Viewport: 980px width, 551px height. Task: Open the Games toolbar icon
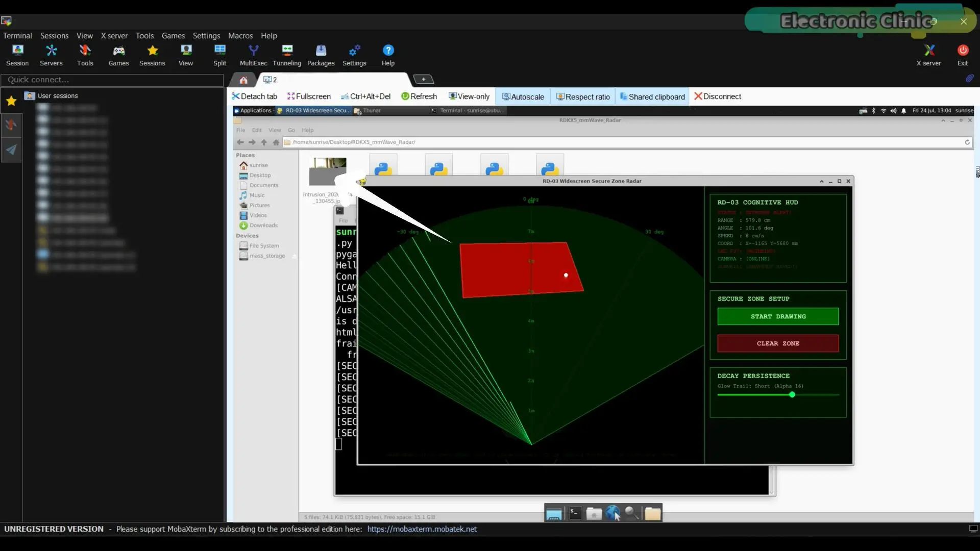click(x=118, y=55)
